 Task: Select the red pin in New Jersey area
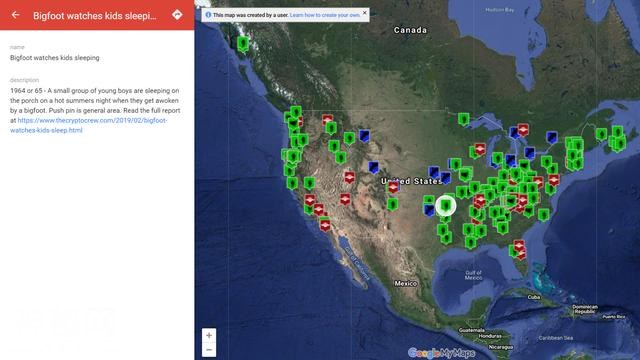click(x=554, y=180)
